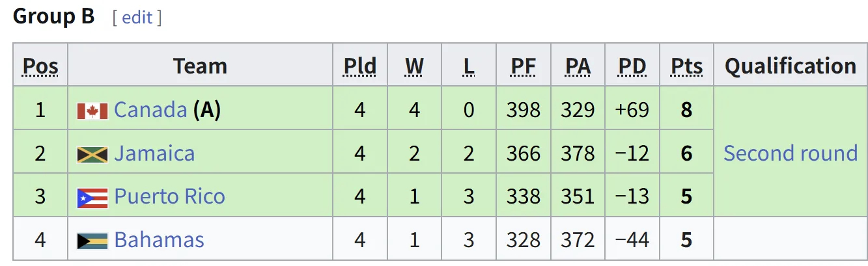
Task: Click the Bahamas flag icon
Action: [x=92, y=241]
